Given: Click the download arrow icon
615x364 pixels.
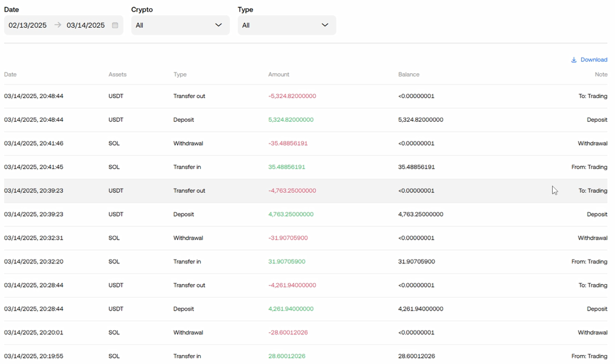Looking at the screenshot, I should click(573, 60).
